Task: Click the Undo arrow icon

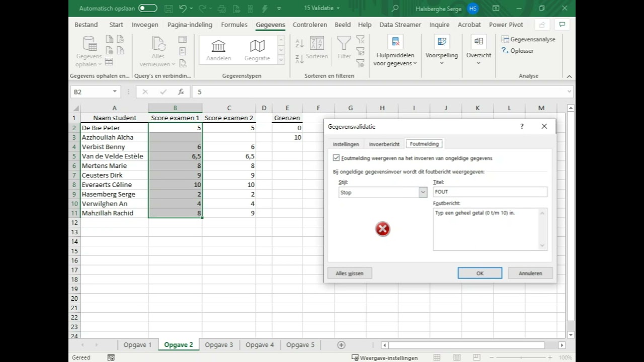Action: pyautogui.click(x=183, y=8)
